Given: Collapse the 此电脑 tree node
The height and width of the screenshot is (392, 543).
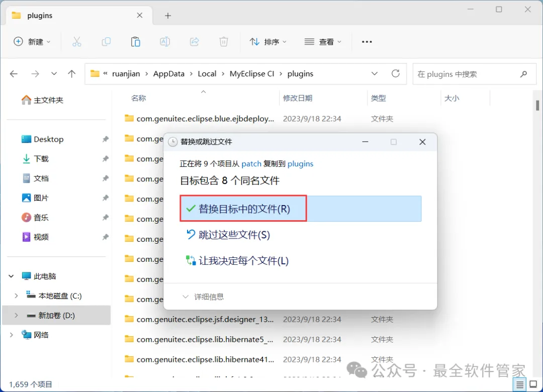Looking at the screenshot, I should 11,276.
